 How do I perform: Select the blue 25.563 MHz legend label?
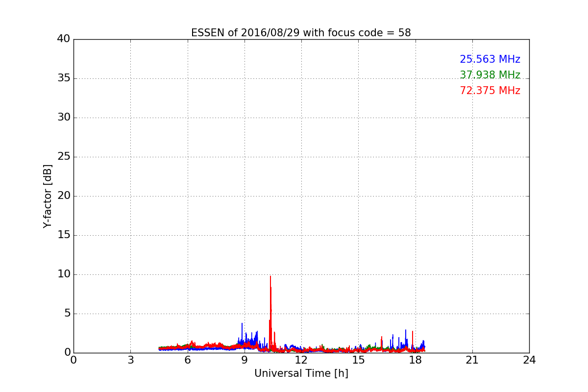pos(490,59)
